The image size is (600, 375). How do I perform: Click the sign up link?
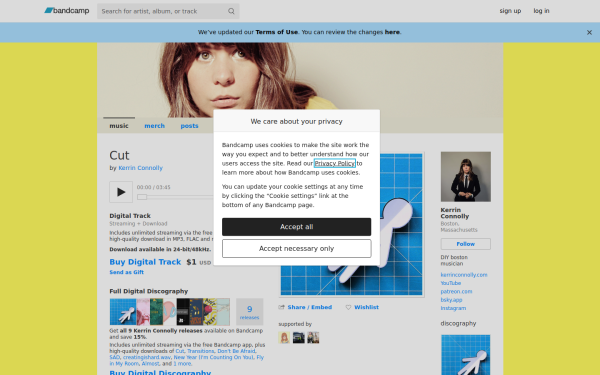(x=510, y=11)
